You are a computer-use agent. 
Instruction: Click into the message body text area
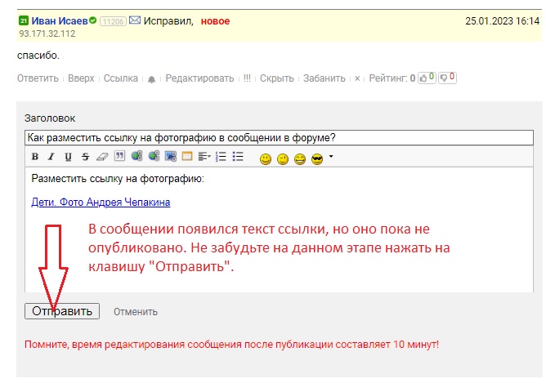[x=279, y=229]
